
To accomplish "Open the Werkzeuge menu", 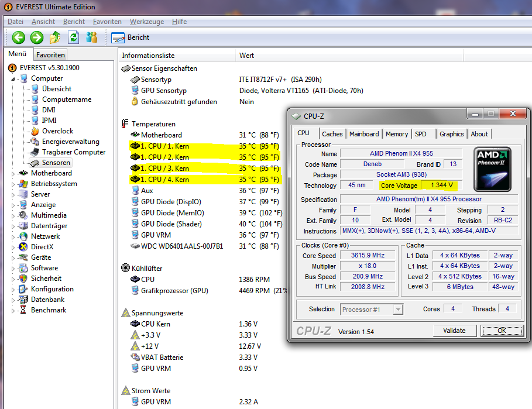I will click(x=146, y=22).
